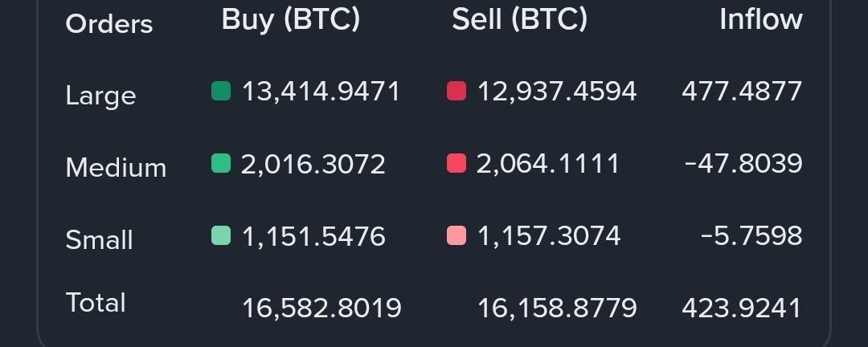The image size is (868, 347).
Task: Tap the light green Small buy swatch
Action: (221, 235)
